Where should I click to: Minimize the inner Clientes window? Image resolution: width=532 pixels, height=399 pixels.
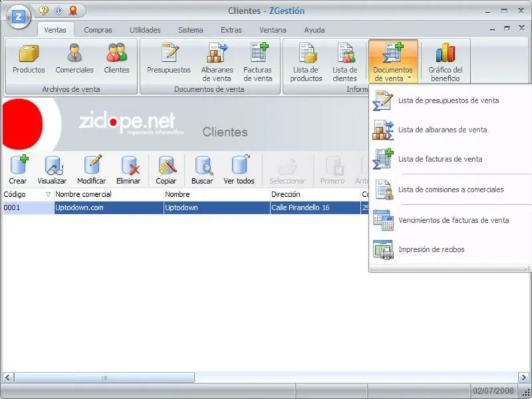492,29
